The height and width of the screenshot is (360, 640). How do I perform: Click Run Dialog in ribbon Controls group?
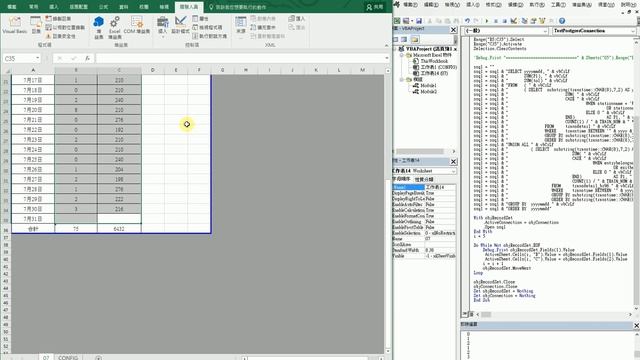click(209, 36)
